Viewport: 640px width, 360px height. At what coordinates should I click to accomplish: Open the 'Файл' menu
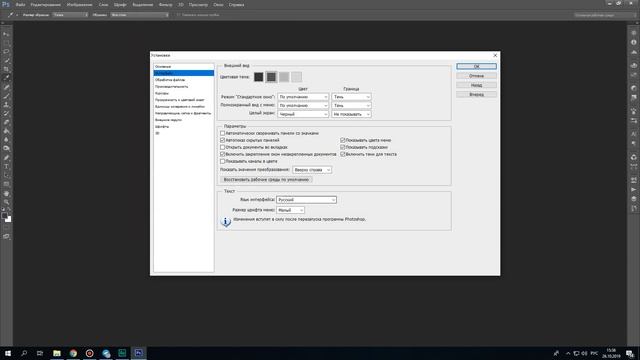point(20,5)
